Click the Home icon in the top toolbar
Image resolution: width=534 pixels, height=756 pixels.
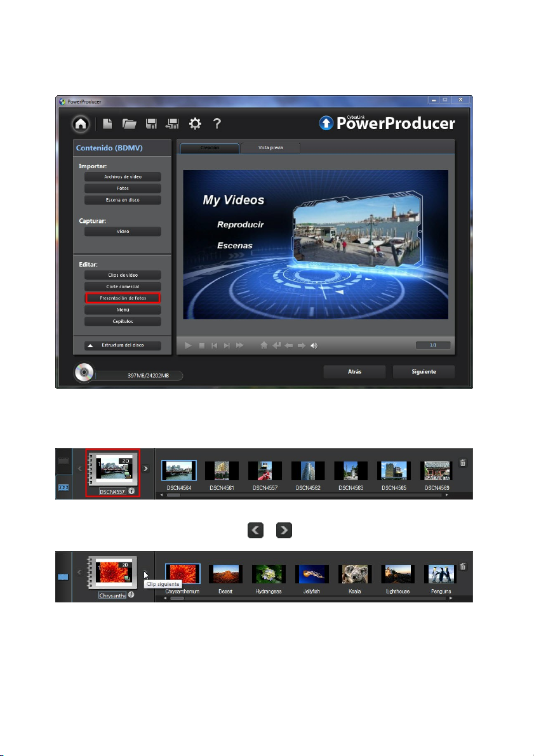pos(81,124)
